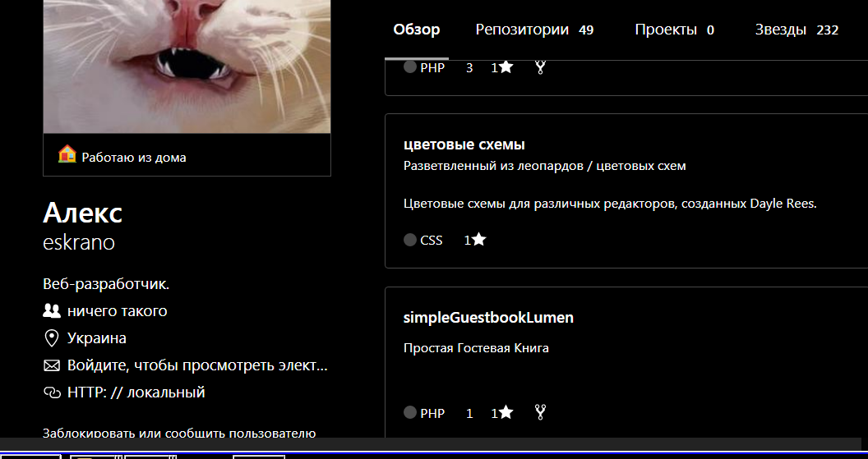This screenshot has width=868, height=459.
Task: Click the HTTP: // локальный website link
Action: [136, 392]
